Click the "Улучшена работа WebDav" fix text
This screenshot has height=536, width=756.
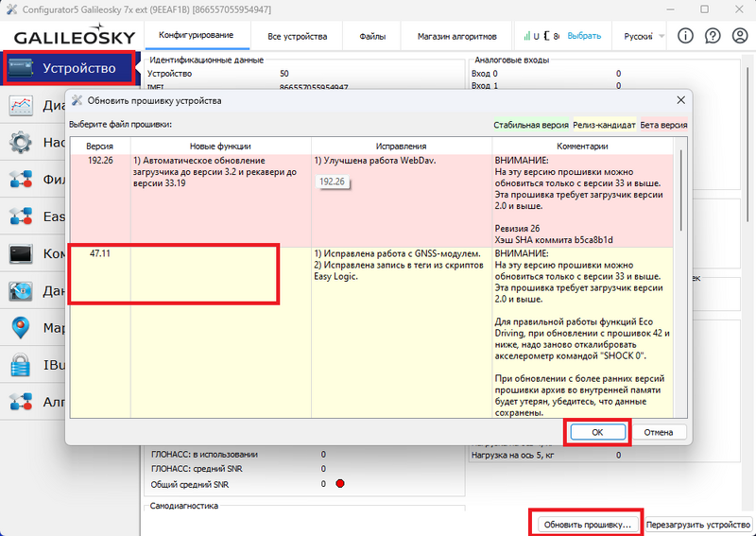point(375,161)
